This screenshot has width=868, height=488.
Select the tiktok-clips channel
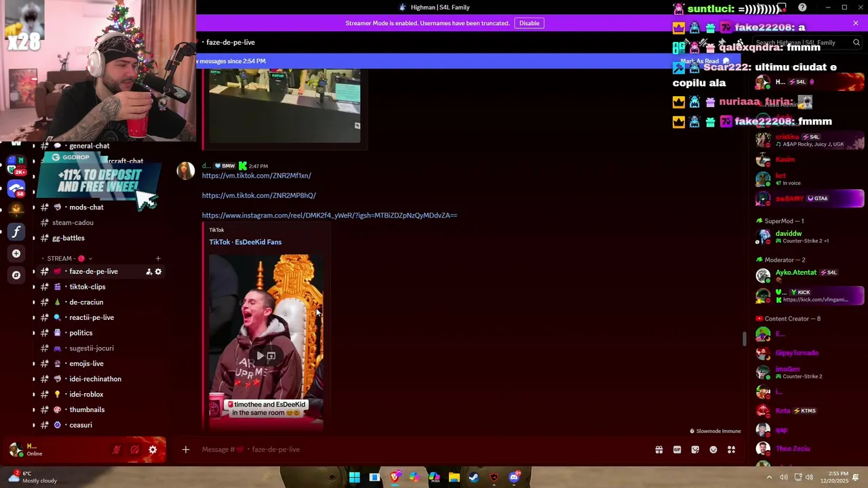tap(87, 287)
